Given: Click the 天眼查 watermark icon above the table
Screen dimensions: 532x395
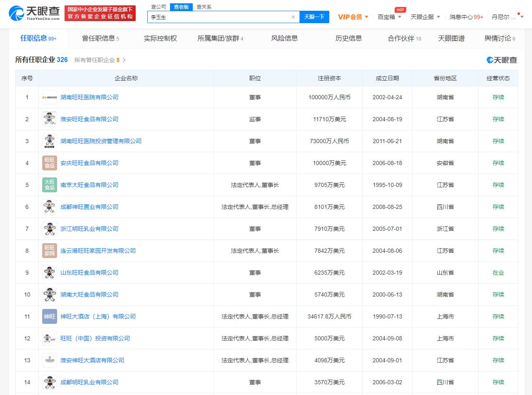Looking at the screenshot, I should pos(490,60).
